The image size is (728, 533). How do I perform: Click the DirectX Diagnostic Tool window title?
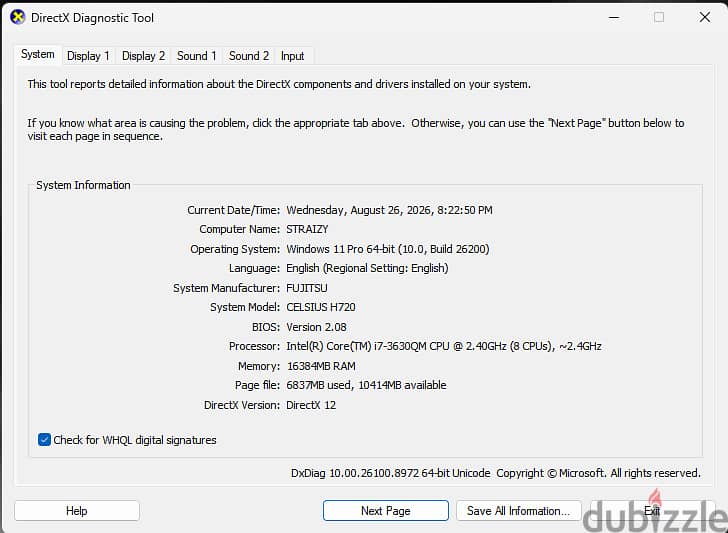[x=92, y=18]
